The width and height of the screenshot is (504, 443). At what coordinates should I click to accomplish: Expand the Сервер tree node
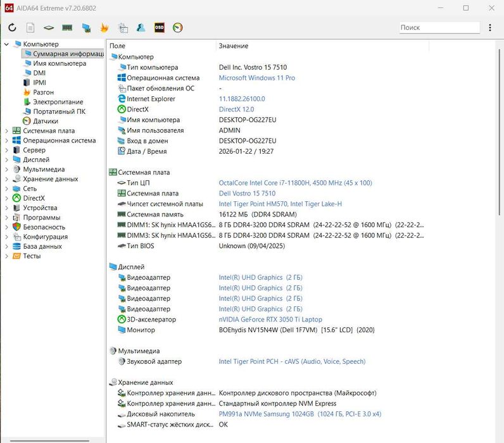(x=6, y=150)
